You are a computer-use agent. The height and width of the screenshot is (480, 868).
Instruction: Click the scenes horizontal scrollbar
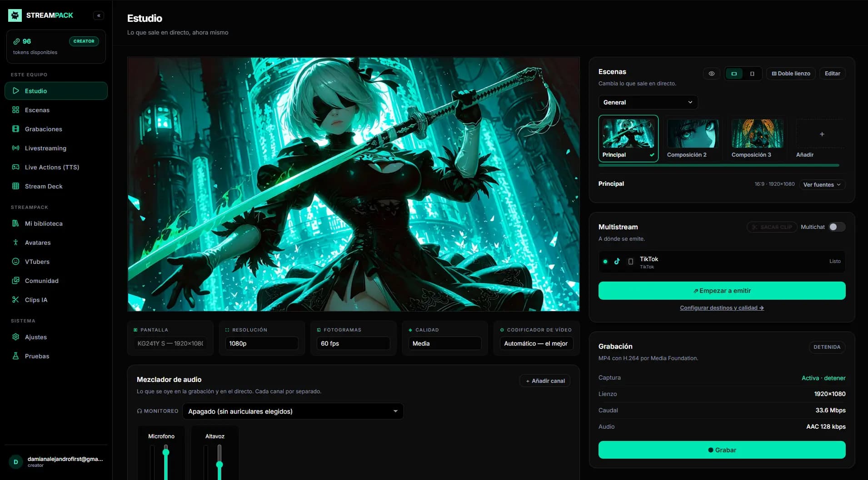tap(719, 165)
